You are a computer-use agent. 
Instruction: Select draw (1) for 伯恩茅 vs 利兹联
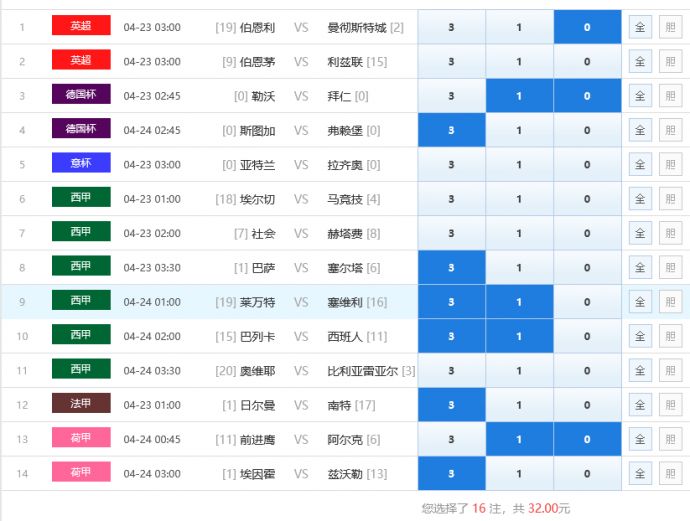point(519,62)
